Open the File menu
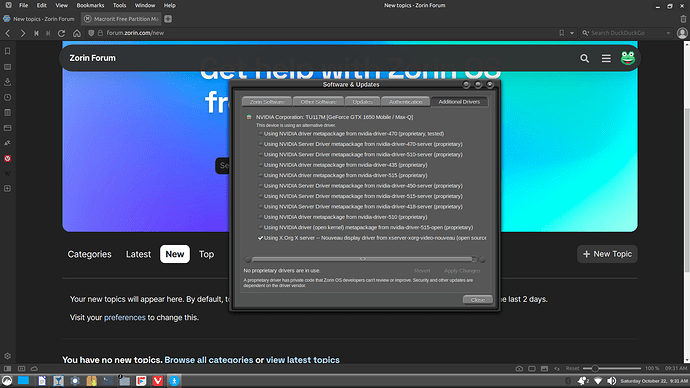The width and height of the screenshot is (690, 388). [x=23, y=5]
